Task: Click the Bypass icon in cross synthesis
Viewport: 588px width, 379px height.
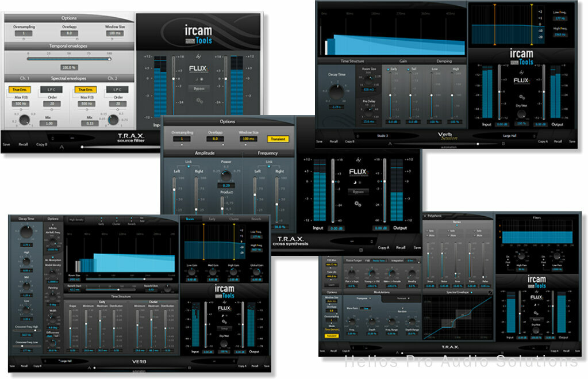Action: coord(358,192)
